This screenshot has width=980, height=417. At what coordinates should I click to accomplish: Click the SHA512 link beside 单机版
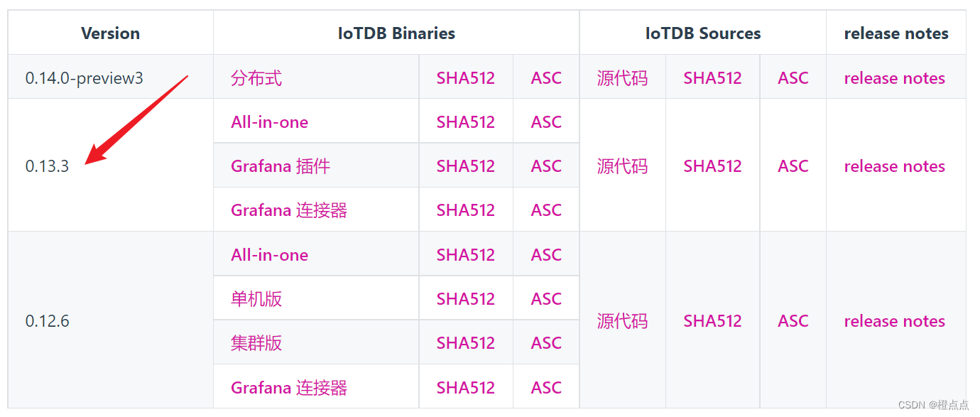466,298
